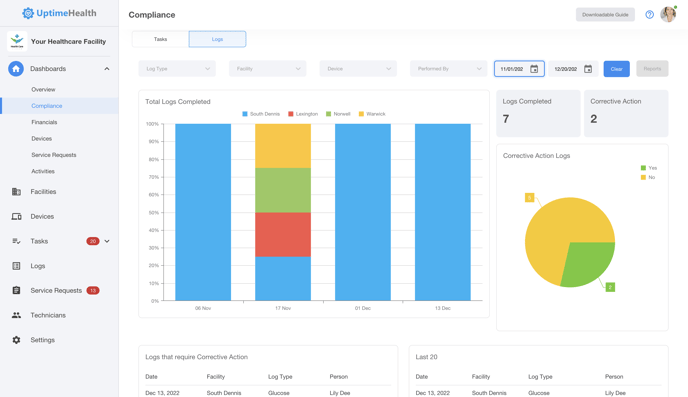Toggle South Dennis legend series
This screenshot has height=397, width=688.
[261, 114]
